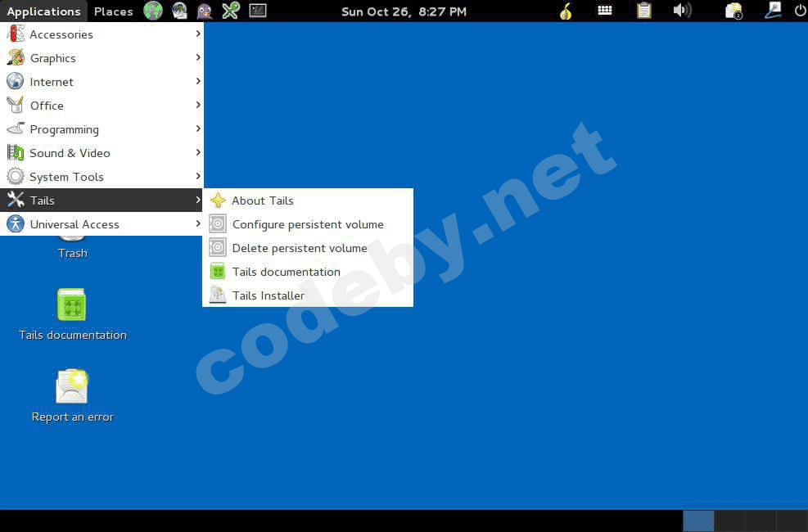Click the volume speaker icon
This screenshot has height=532, width=808.
[x=682, y=11]
